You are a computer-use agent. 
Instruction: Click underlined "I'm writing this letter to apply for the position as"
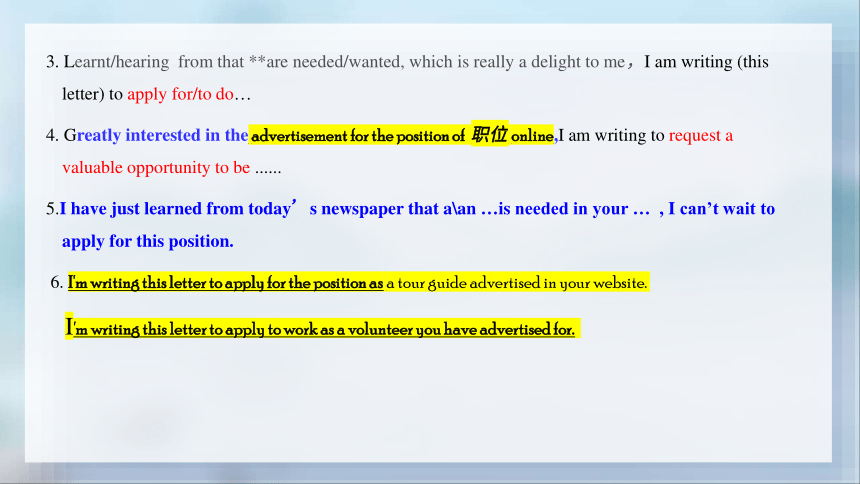point(225,283)
